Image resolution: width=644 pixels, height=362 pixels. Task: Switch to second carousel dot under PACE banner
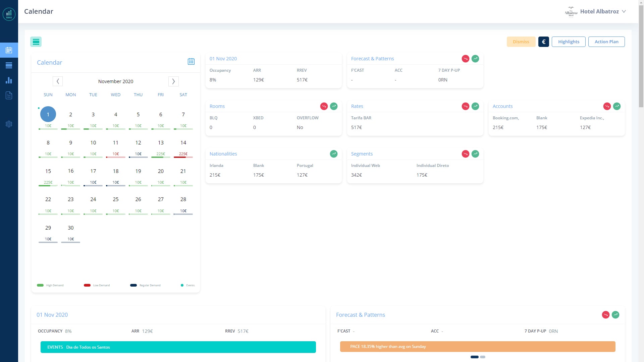click(x=482, y=357)
